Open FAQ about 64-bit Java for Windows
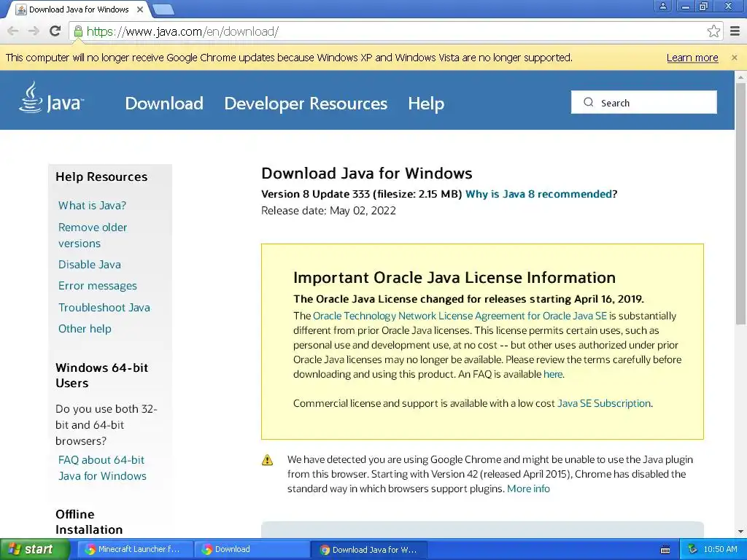The width and height of the screenshot is (747, 560). (x=102, y=467)
